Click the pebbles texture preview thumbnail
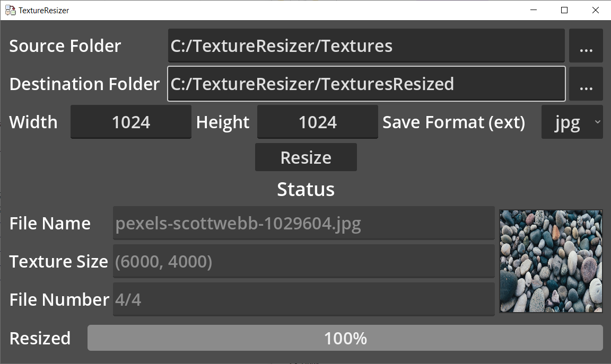Viewport: 611px width, 364px height. [x=551, y=261]
